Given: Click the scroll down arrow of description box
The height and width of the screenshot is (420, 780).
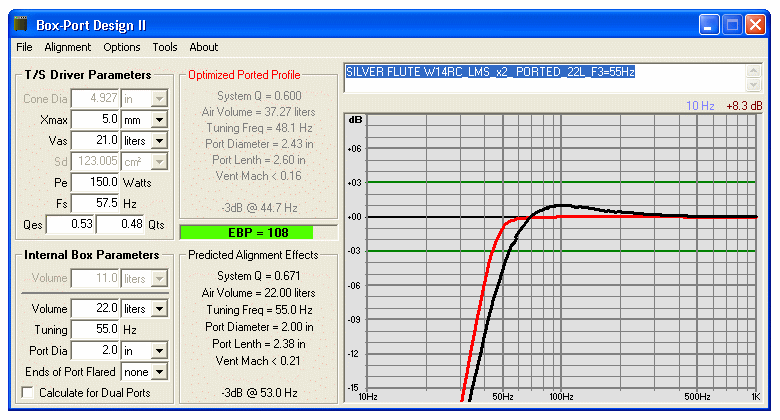Looking at the screenshot, I should tap(754, 85).
